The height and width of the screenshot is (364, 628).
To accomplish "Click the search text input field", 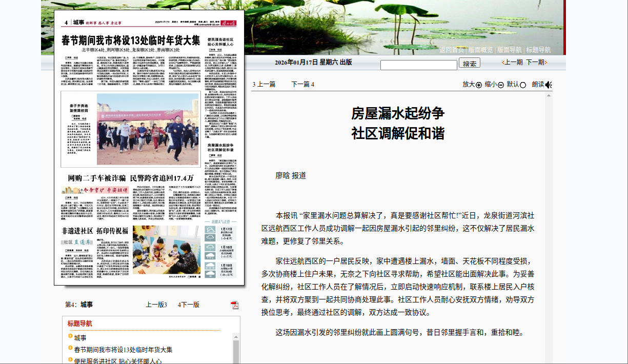I will 418,65.
